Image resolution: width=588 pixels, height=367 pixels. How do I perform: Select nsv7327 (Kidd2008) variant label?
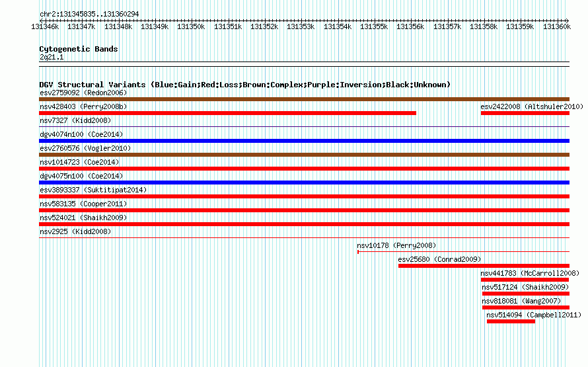click(75, 120)
